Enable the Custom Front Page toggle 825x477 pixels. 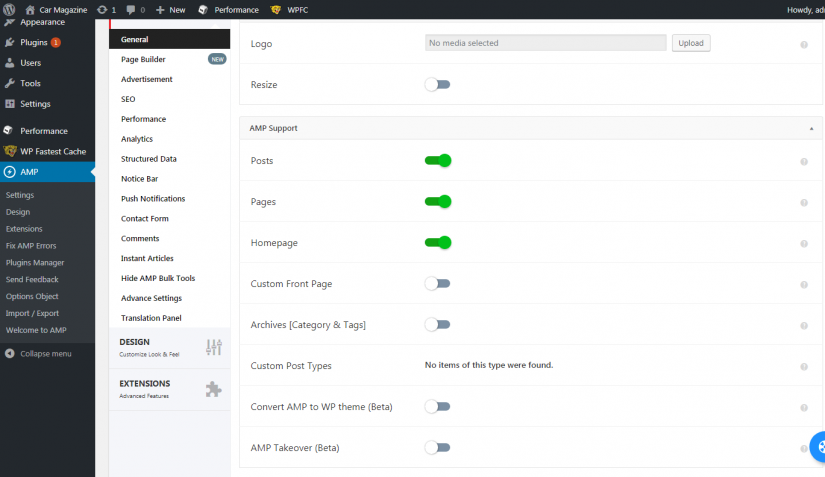438,284
